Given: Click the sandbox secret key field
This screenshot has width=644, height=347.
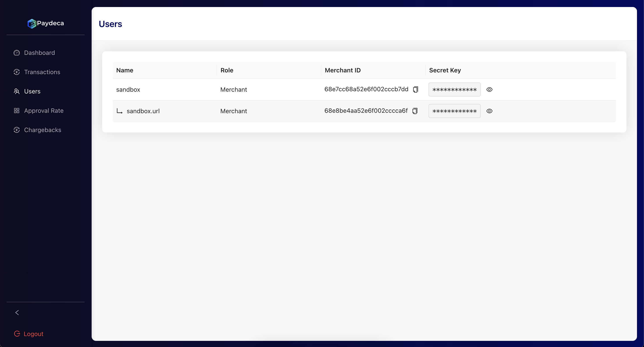Looking at the screenshot, I should pyautogui.click(x=454, y=89).
